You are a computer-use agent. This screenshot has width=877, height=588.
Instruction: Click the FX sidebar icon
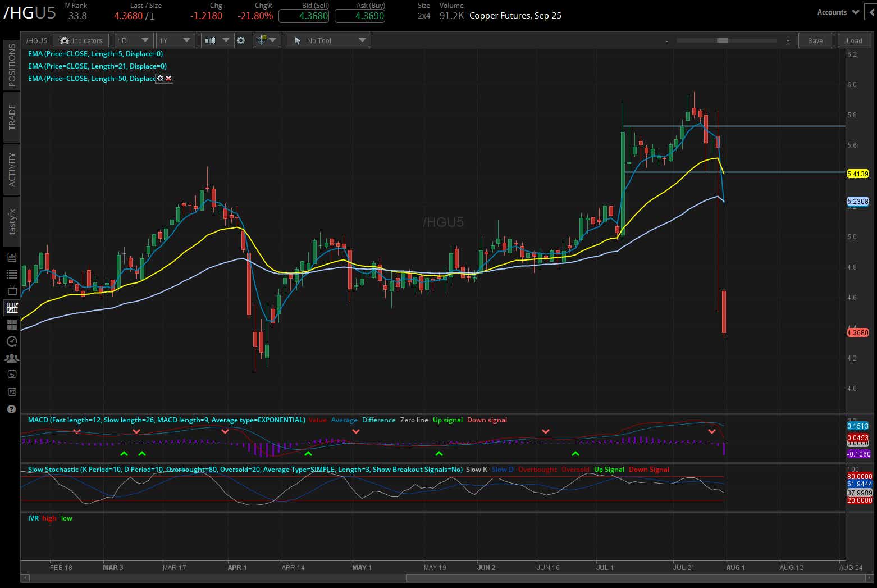click(11, 391)
